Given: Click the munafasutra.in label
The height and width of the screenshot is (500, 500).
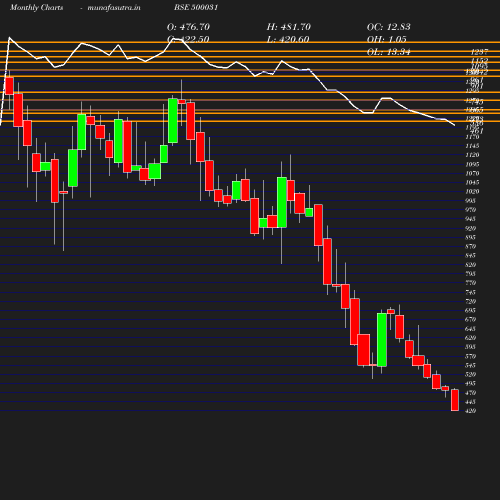Looking at the screenshot, I should tap(114, 7).
